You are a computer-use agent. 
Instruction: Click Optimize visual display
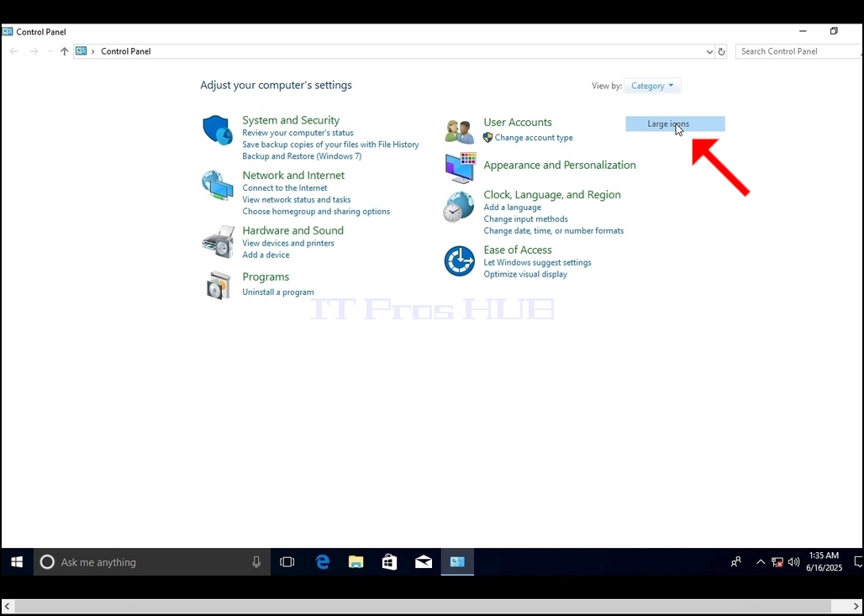(x=525, y=275)
